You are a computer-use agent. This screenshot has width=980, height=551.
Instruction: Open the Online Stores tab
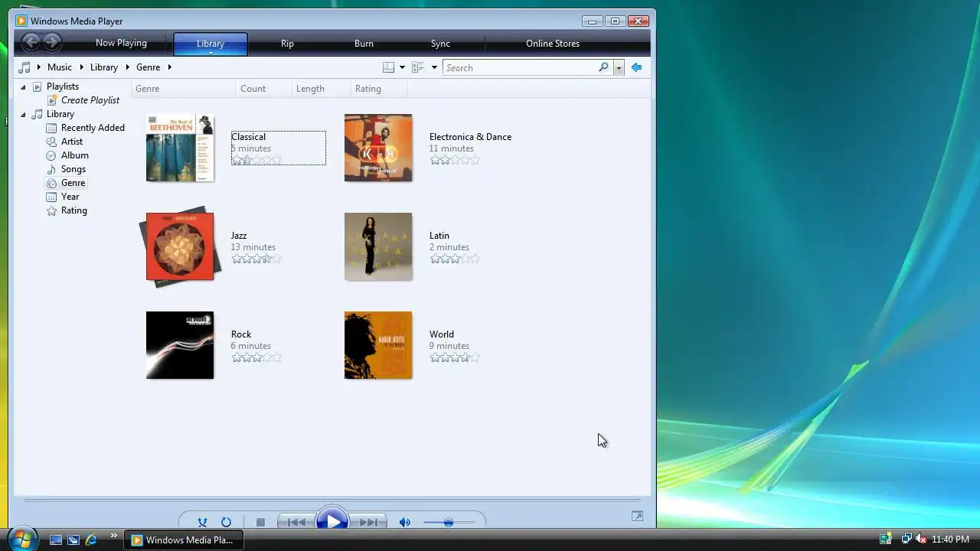click(x=553, y=44)
